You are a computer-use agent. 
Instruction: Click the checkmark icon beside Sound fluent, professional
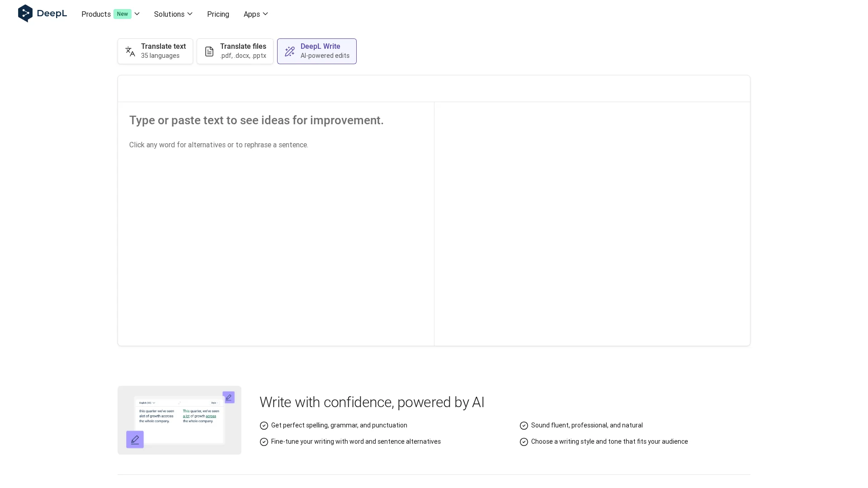[524, 426]
